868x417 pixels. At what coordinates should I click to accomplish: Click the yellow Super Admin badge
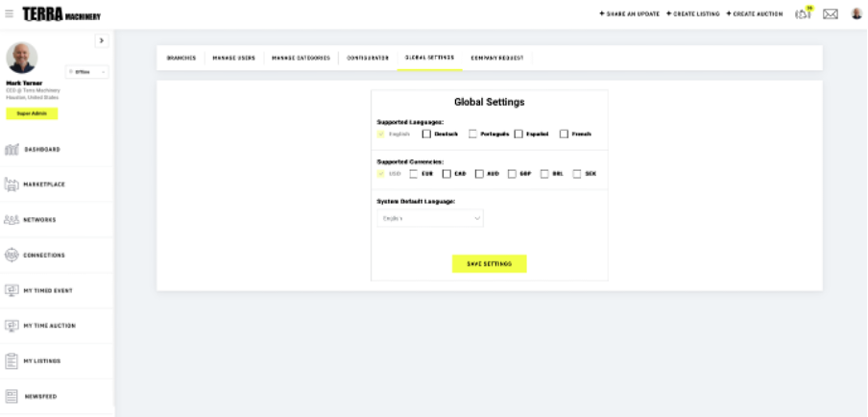click(x=32, y=113)
